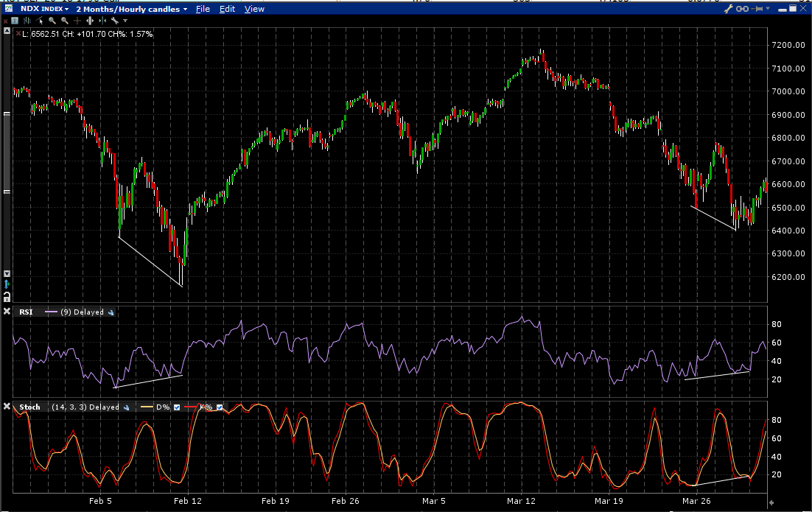
Task: Open the Edit menu
Action: (x=227, y=9)
